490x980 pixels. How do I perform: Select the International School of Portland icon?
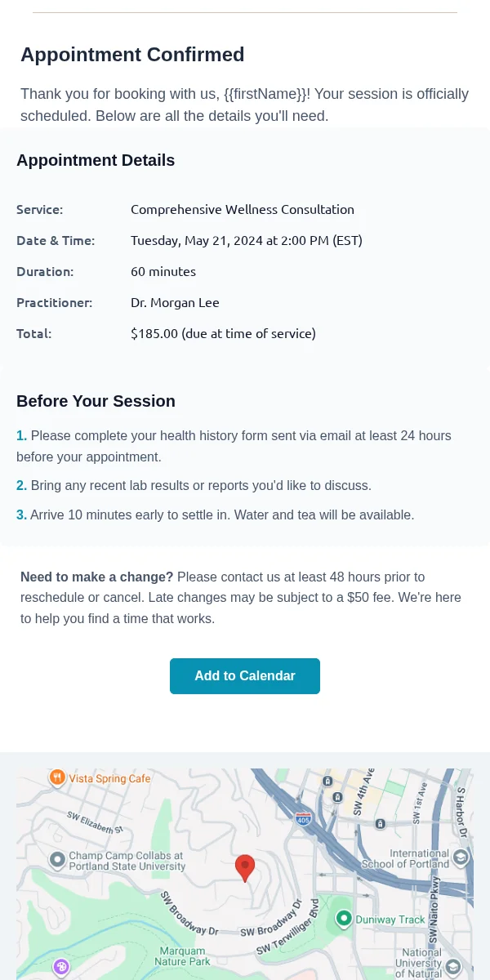coord(461,857)
